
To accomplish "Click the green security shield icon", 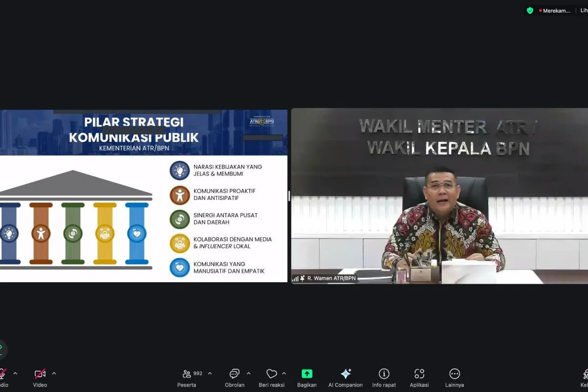I will (530, 10).
